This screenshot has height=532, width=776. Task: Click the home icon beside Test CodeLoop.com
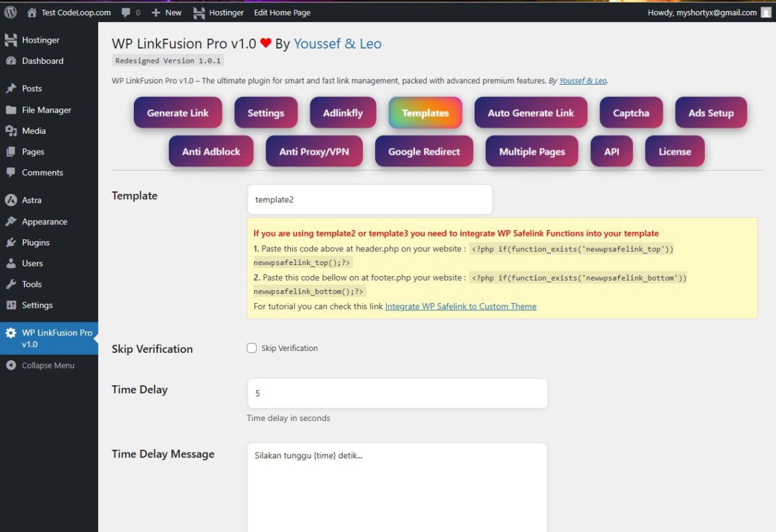(32, 12)
